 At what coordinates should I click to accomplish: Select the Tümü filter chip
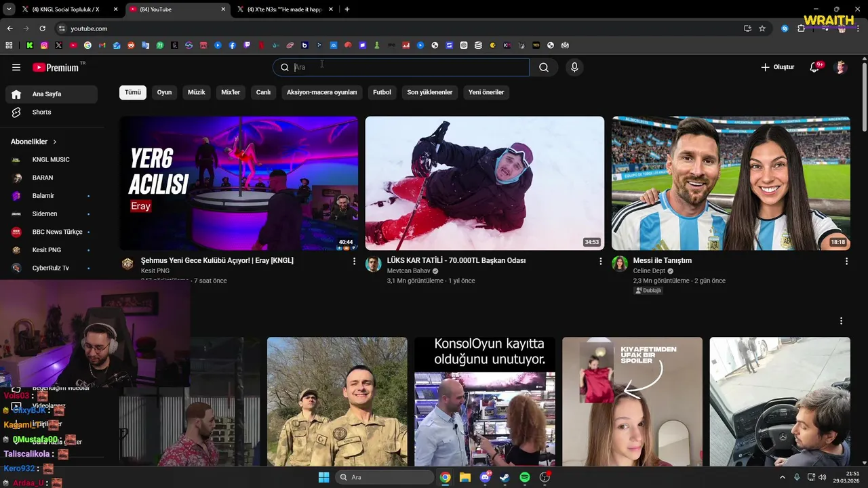click(133, 92)
